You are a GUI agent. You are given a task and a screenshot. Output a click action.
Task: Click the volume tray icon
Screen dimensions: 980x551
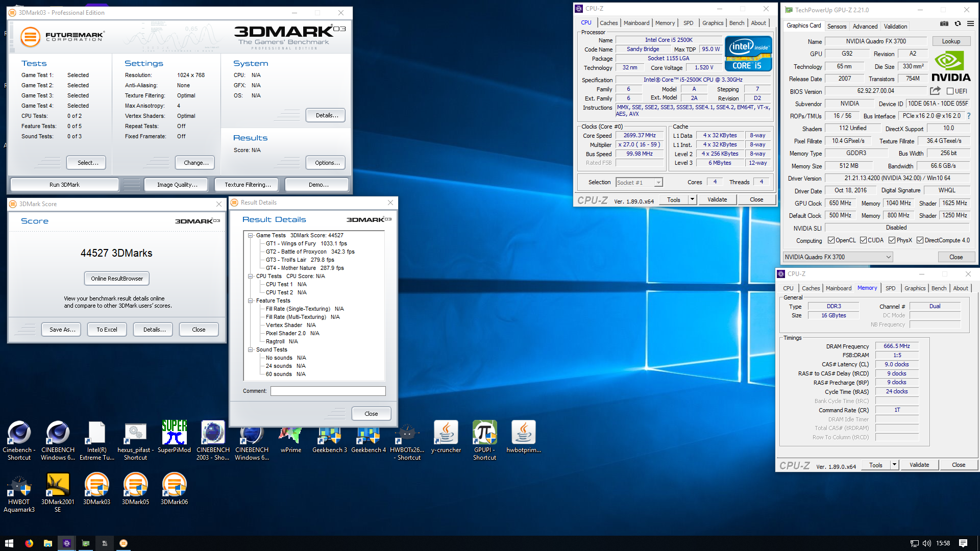pyautogui.click(x=927, y=543)
